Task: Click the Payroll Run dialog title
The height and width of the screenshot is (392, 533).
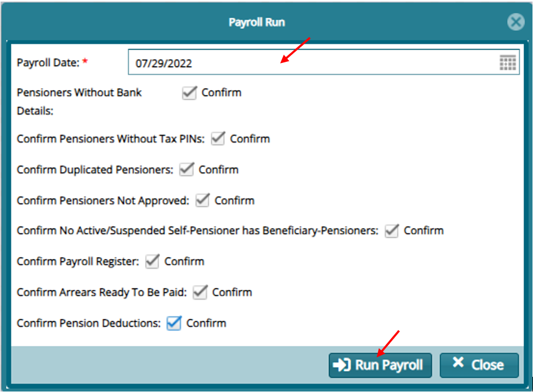Action: (x=257, y=23)
